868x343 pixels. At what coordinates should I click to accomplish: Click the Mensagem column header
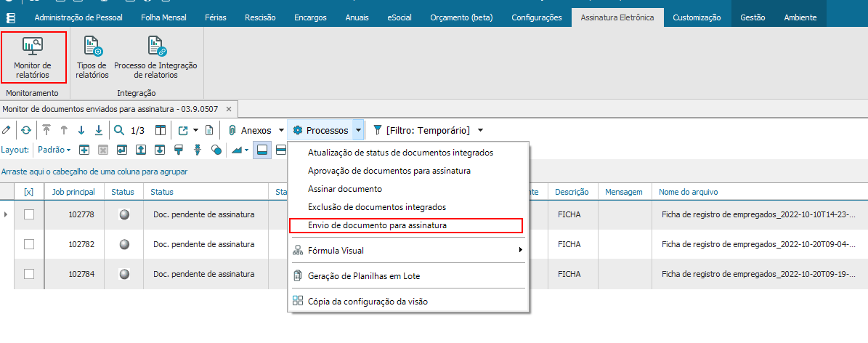624,192
